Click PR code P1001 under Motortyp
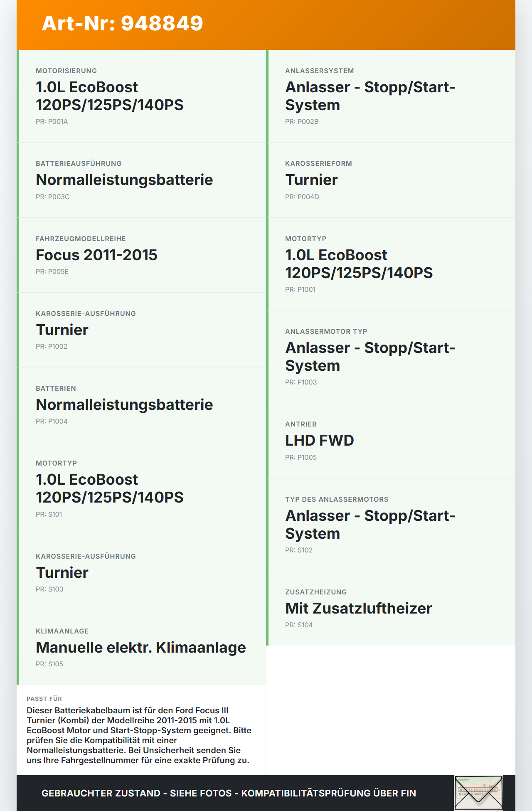Image resolution: width=532 pixels, height=811 pixels. (x=300, y=289)
